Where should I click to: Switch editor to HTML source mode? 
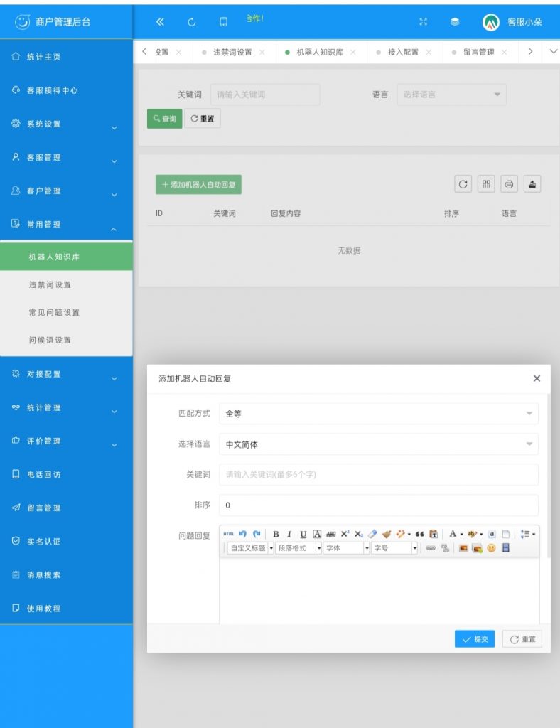pos(228,534)
